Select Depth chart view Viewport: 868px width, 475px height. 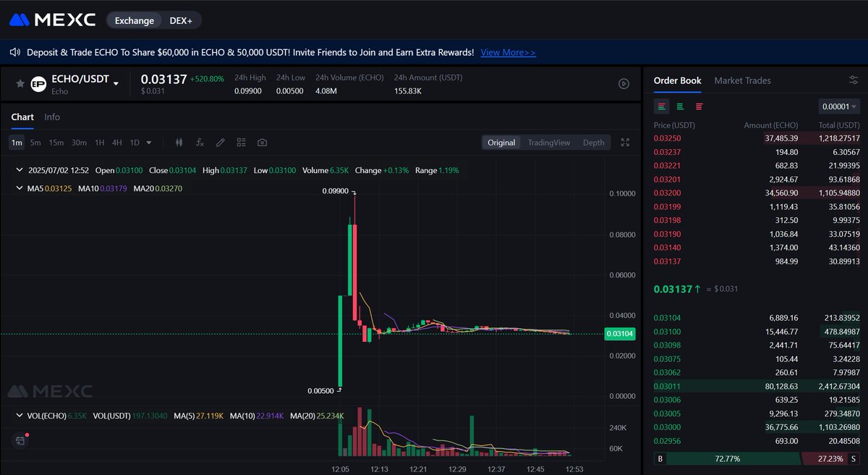coord(594,143)
